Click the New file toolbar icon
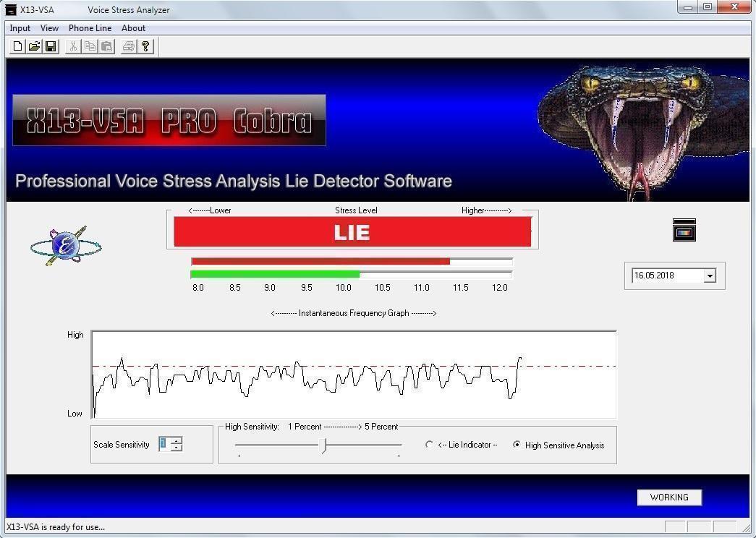The width and height of the screenshot is (756, 538). click(x=18, y=46)
